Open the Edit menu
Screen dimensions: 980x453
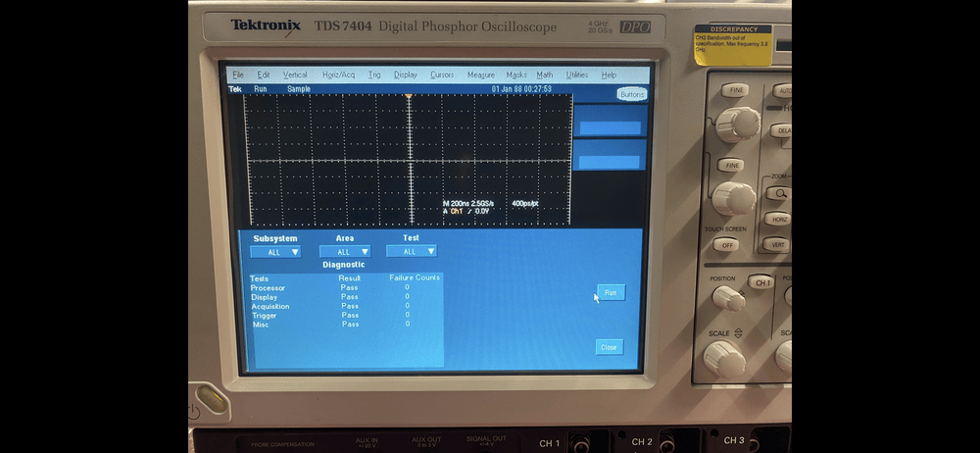(x=264, y=75)
